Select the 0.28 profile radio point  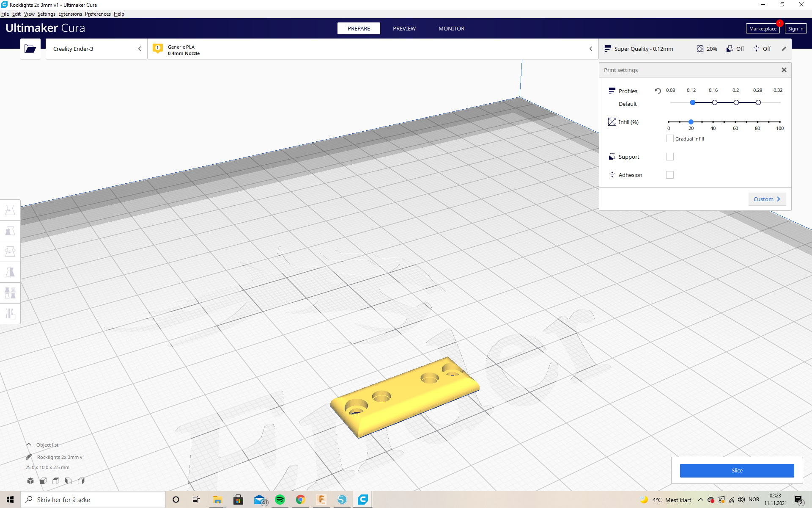click(758, 102)
